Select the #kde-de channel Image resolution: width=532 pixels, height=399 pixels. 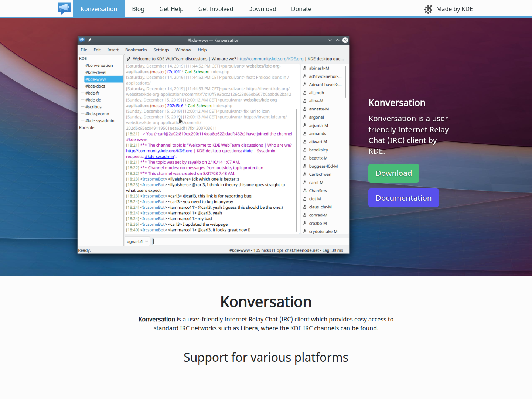[93, 100]
